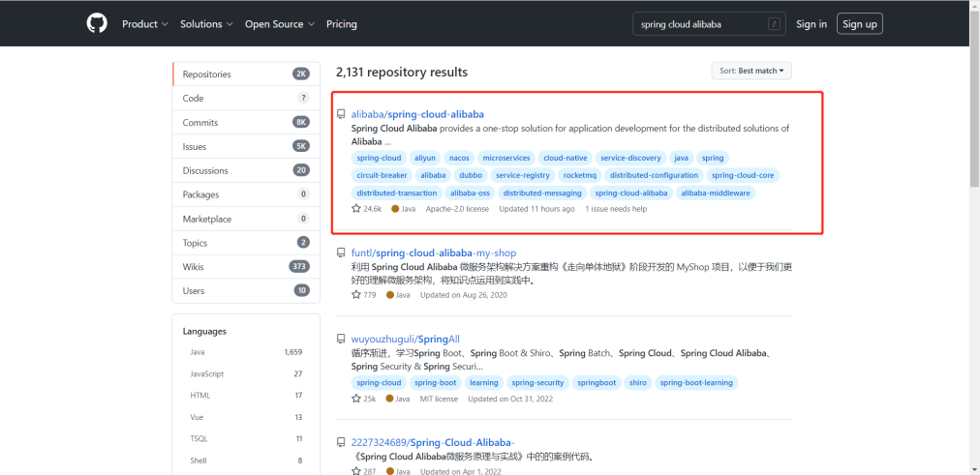Image resolution: width=980 pixels, height=475 pixels.
Task: Click the 1 issue needs help link
Action: tap(616, 209)
